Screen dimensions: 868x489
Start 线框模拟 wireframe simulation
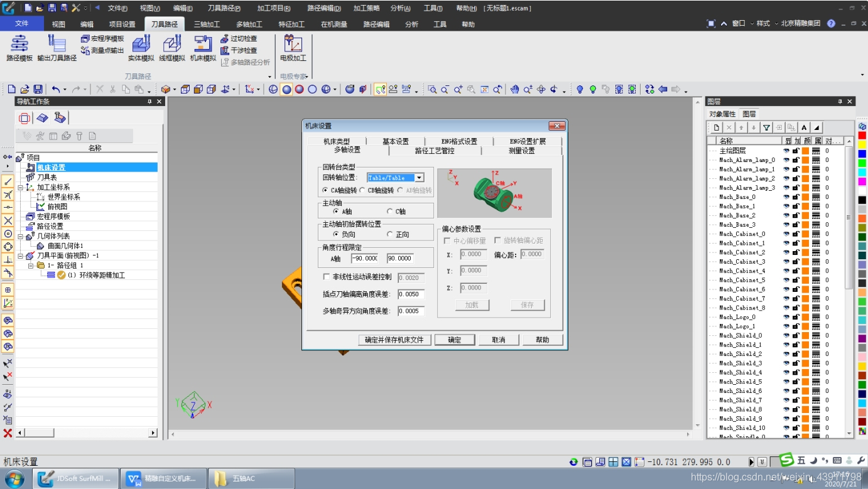point(172,48)
